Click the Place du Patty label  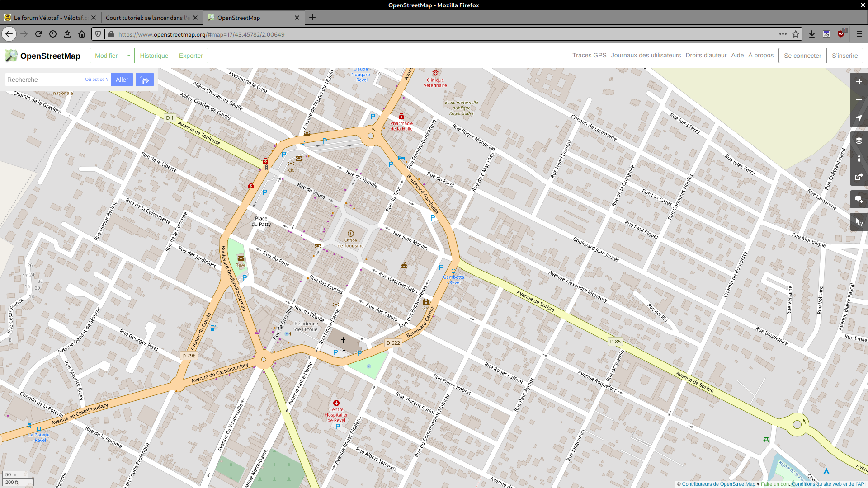261,221
